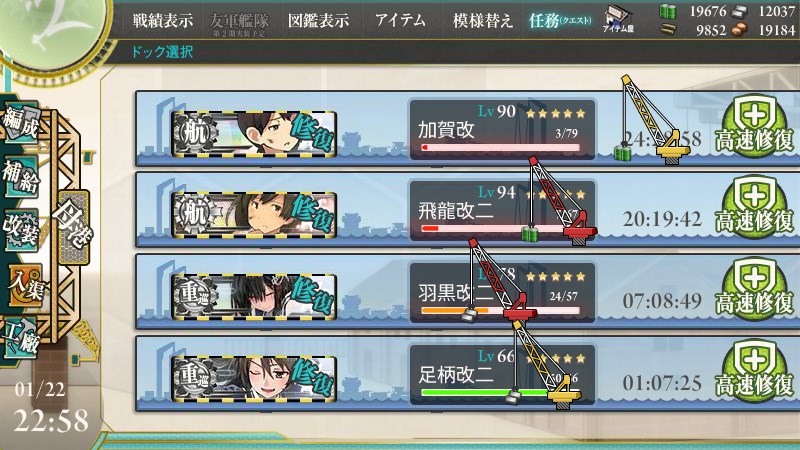Open the 編成 fleet composition icon
The height and width of the screenshot is (450, 800).
click(21, 121)
